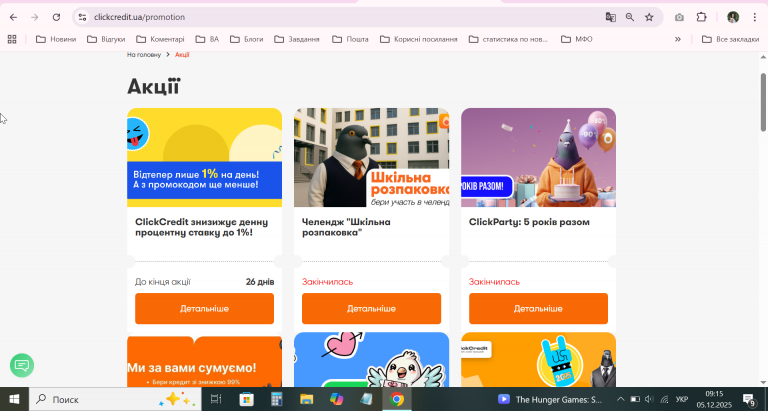Open МФО bookmarks folder

point(577,39)
